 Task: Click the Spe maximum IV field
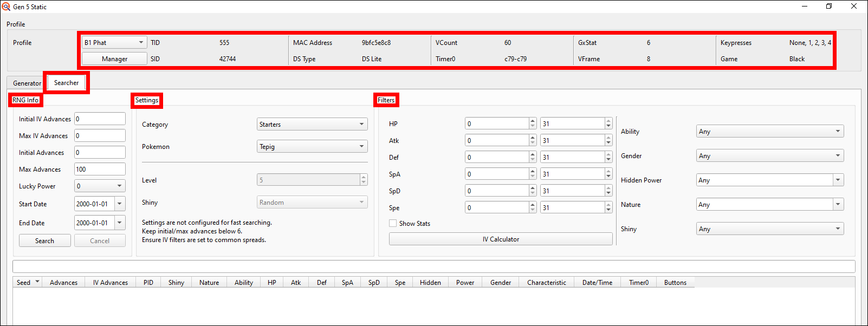tap(572, 207)
